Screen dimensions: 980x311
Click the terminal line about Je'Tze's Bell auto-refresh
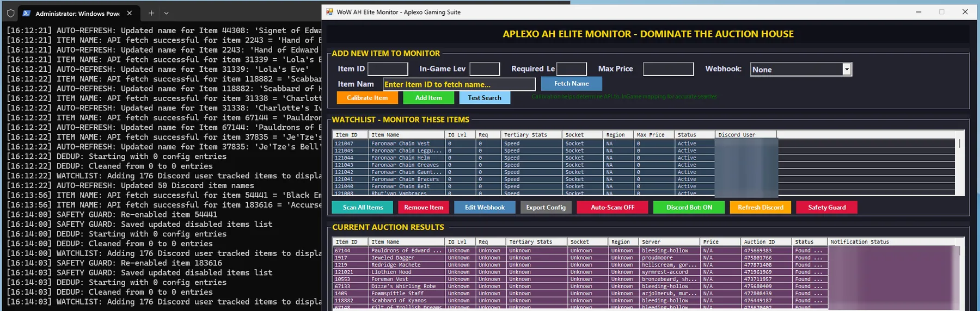tap(164, 147)
